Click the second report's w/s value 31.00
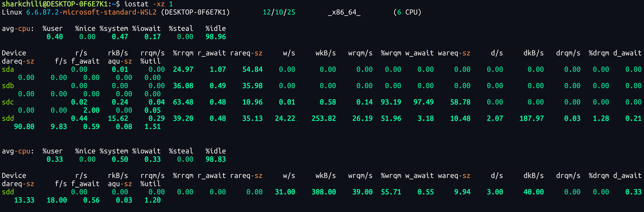Viewport: 644px width, 212px height. pyautogui.click(x=285, y=192)
